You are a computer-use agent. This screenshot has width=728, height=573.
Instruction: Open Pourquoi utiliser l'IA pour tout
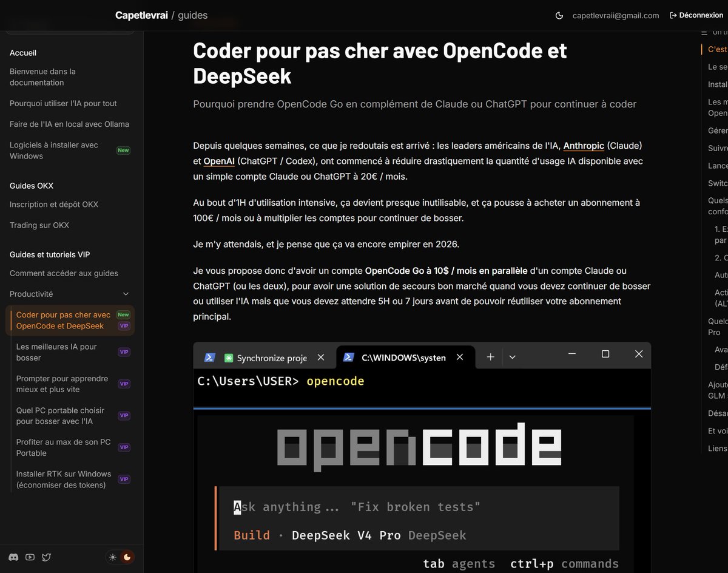[x=63, y=103]
